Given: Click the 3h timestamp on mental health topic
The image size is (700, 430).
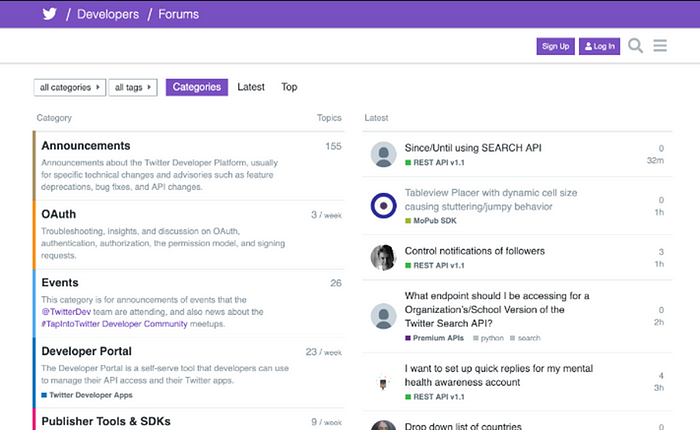Looking at the screenshot, I should click(659, 388).
